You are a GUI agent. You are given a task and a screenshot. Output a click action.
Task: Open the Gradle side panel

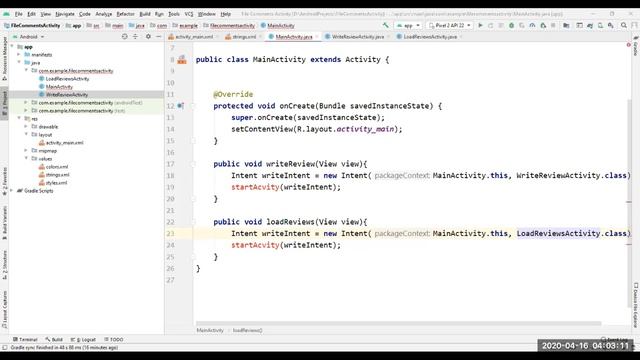[636, 46]
